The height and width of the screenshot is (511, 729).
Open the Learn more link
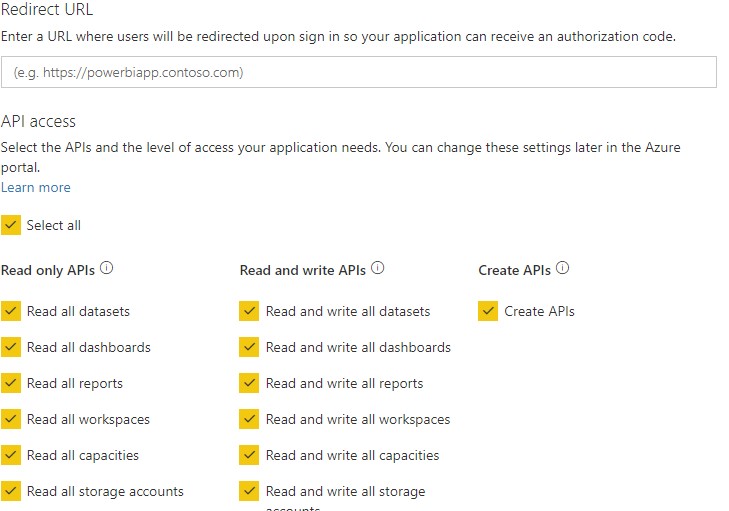(36, 187)
